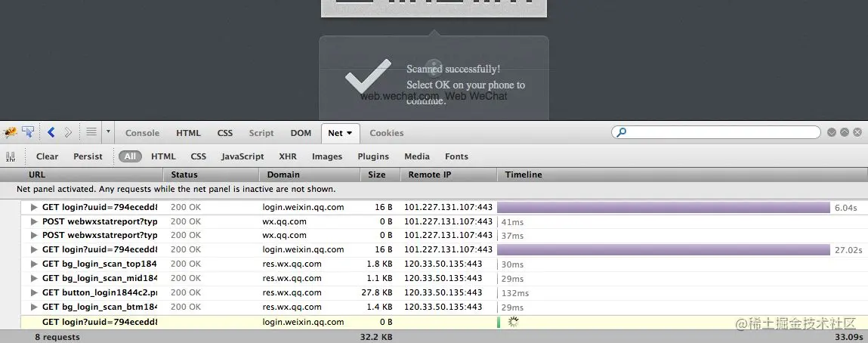Expand the webwxstatreport POST taking 41ms
This screenshot has width=868, height=343.
34,221
